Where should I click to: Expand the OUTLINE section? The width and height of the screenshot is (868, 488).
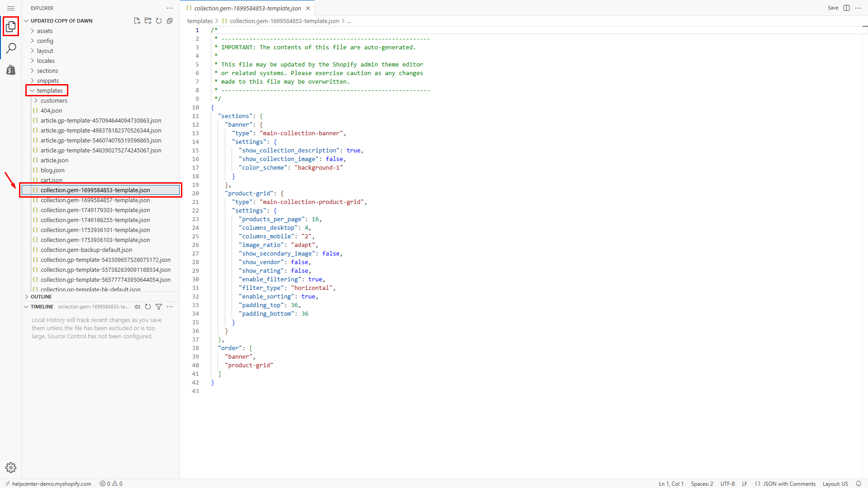41,297
